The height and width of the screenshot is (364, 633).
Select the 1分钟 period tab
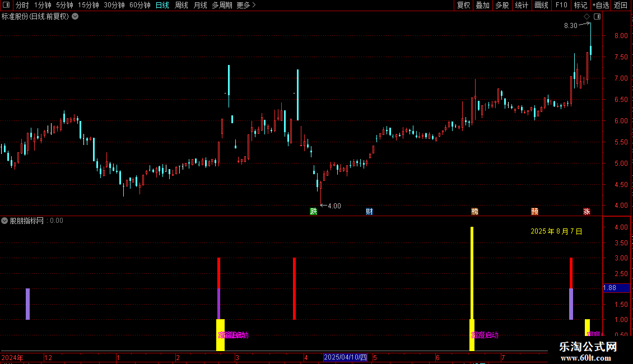(43, 5)
